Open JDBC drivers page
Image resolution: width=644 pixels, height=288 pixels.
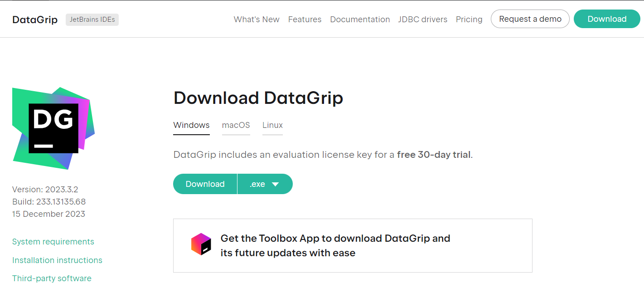(423, 20)
